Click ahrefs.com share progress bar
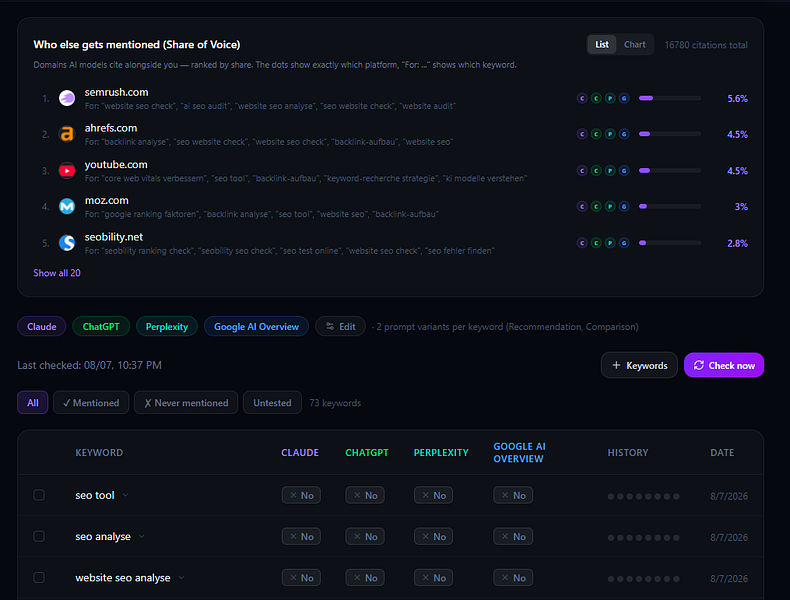The width and height of the screenshot is (790, 600). (x=670, y=134)
